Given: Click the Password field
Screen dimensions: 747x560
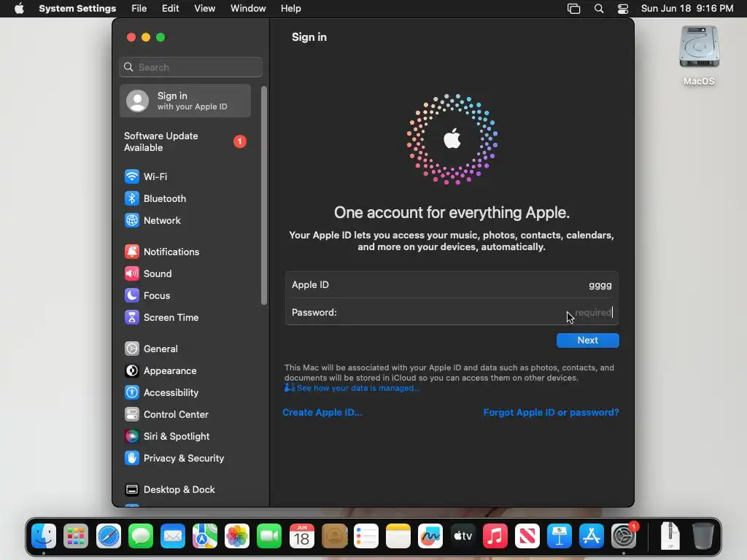Looking at the screenshot, I should (x=452, y=312).
